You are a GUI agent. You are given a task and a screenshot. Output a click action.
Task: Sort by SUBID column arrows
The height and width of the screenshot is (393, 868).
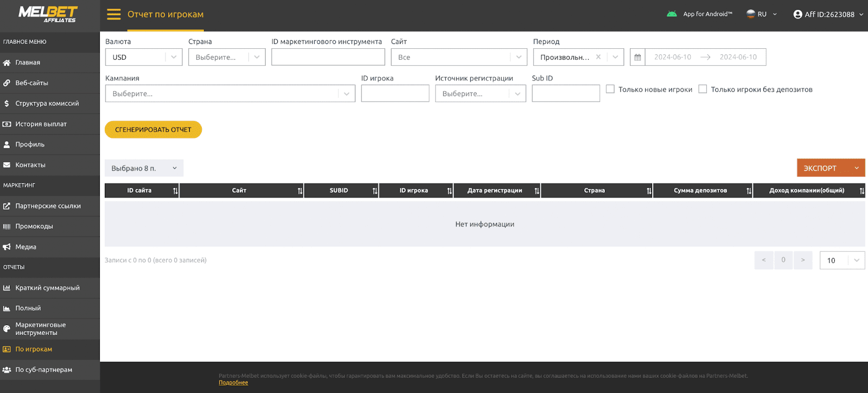point(375,191)
